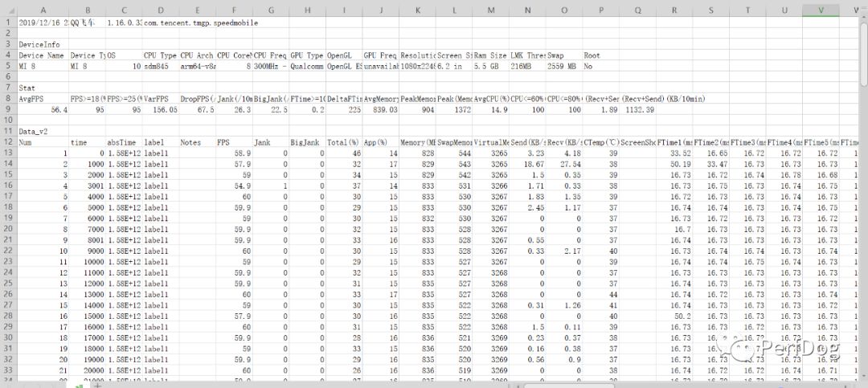Click the CTemp(℃) header cell
This screenshot has height=388, width=868.
600,141
